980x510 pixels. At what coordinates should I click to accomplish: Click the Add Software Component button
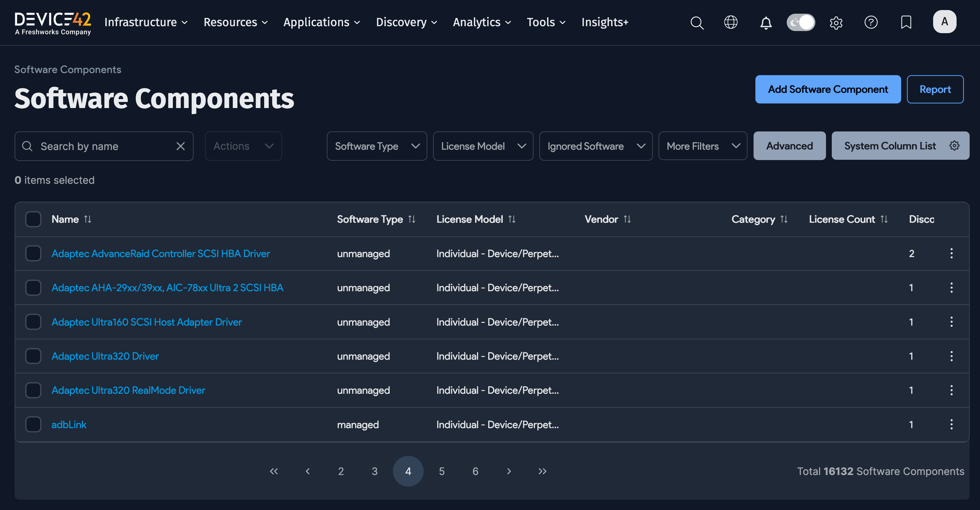[828, 89]
